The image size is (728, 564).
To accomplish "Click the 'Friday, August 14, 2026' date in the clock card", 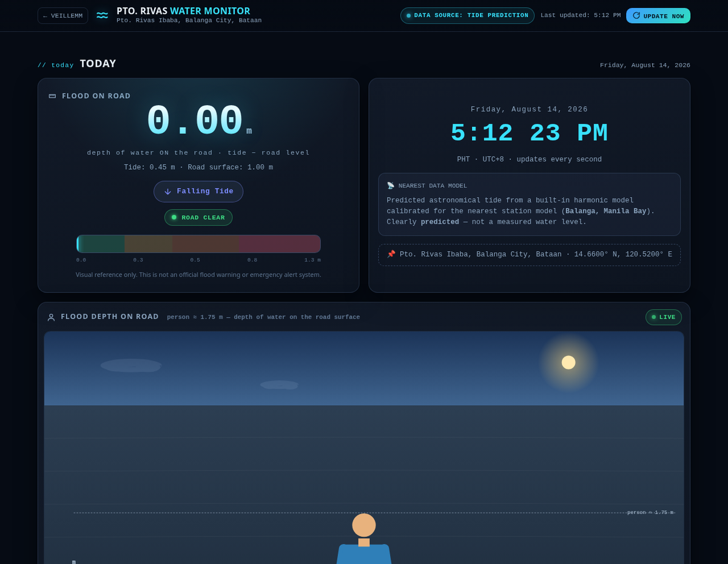I will tap(529, 110).
